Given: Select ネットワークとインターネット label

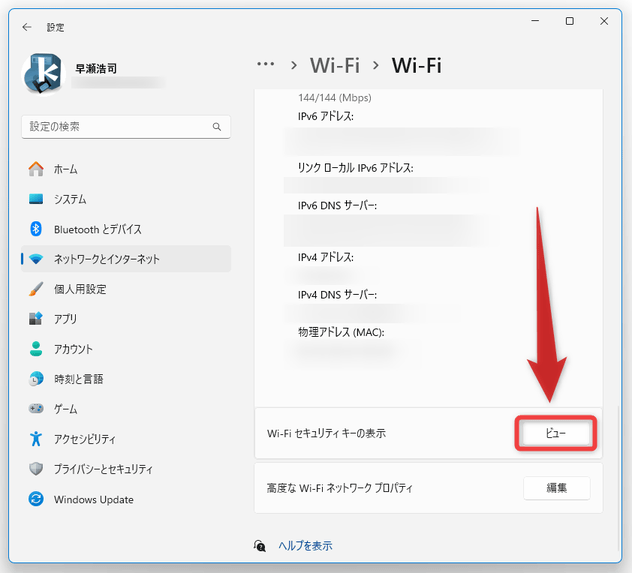Looking at the screenshot, I should pos(107,259).
